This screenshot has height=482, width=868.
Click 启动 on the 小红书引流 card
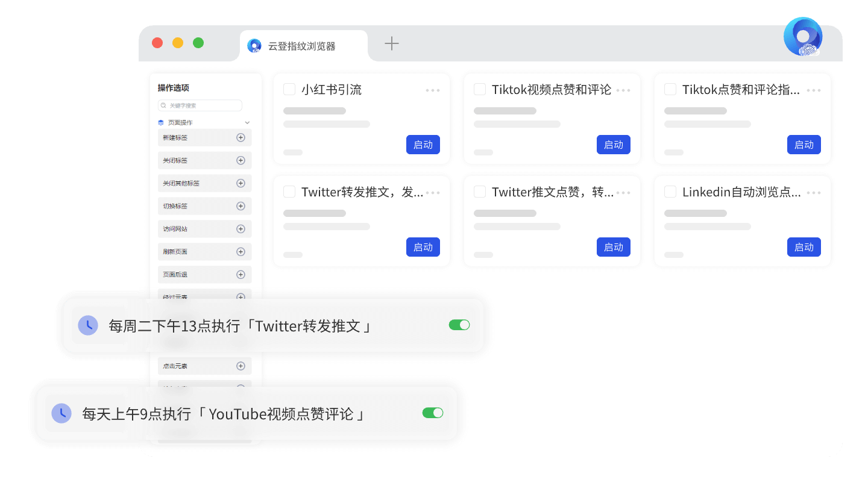tap(423, 145)
